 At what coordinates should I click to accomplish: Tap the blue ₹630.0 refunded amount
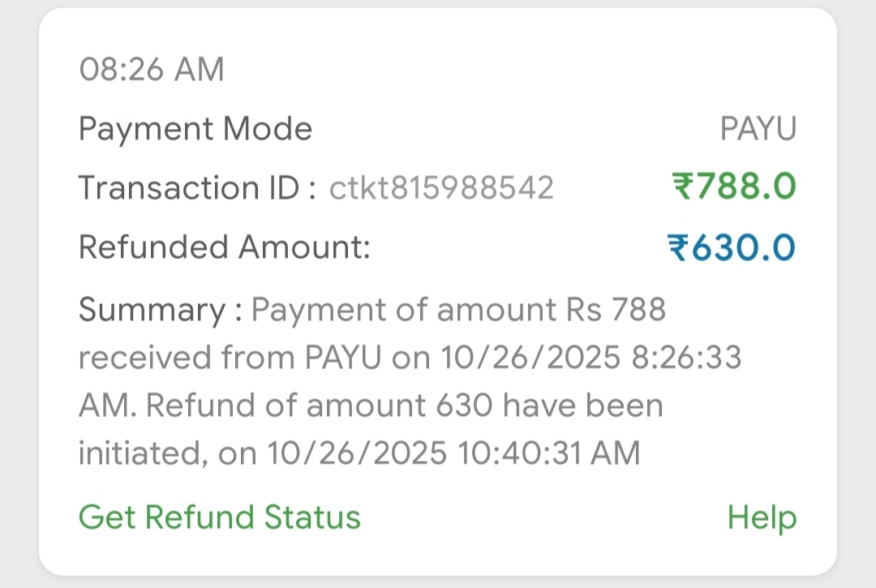pyautogui.click(x=732, y=247)
